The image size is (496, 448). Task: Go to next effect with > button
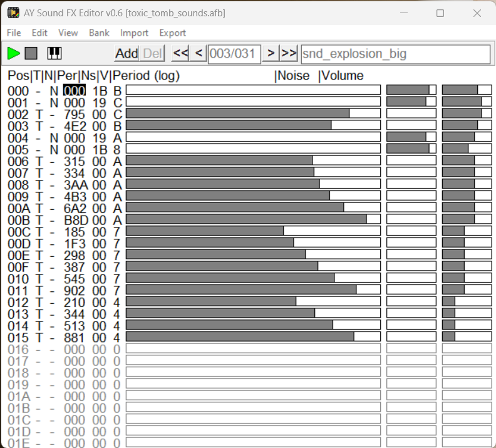pyautogui.click(x=271, y=53)
